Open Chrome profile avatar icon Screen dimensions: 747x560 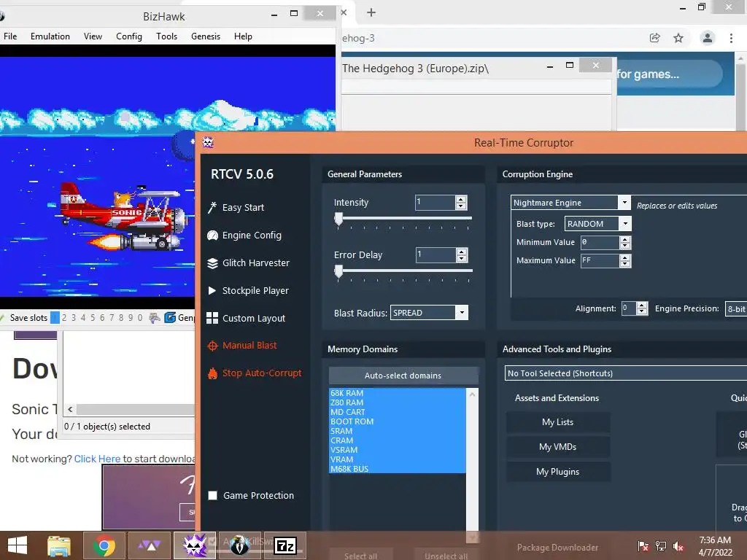click(x=708, y=38)
